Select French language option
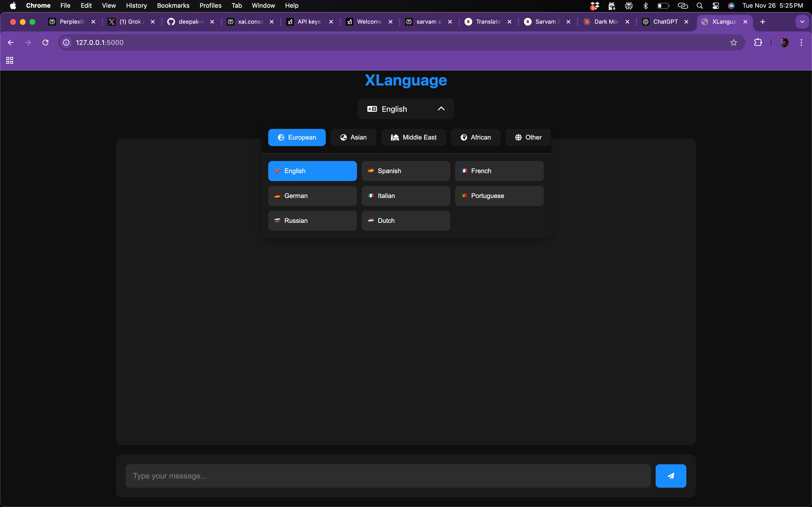The height and width of the screenshot is (507, 812). point(499,171)
